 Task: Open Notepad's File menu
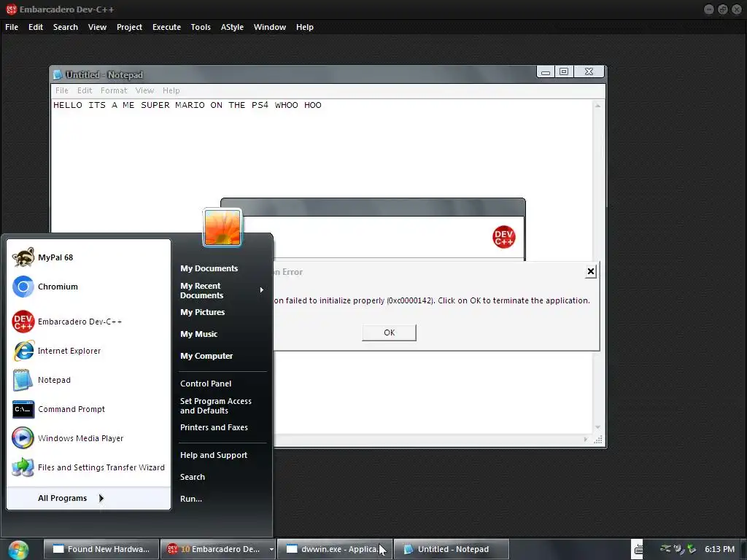(x=62, y=90)
